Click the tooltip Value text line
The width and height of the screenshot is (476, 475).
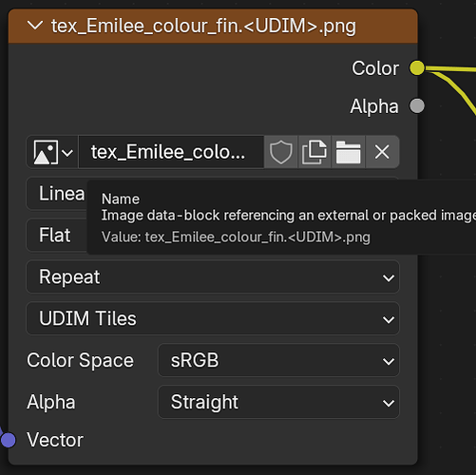[x=236, y=237]
